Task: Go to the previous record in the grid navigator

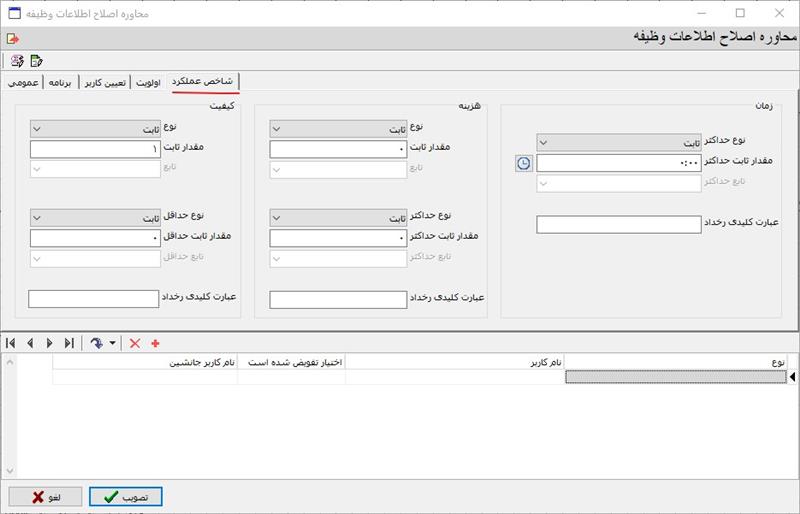Action: 30,343
